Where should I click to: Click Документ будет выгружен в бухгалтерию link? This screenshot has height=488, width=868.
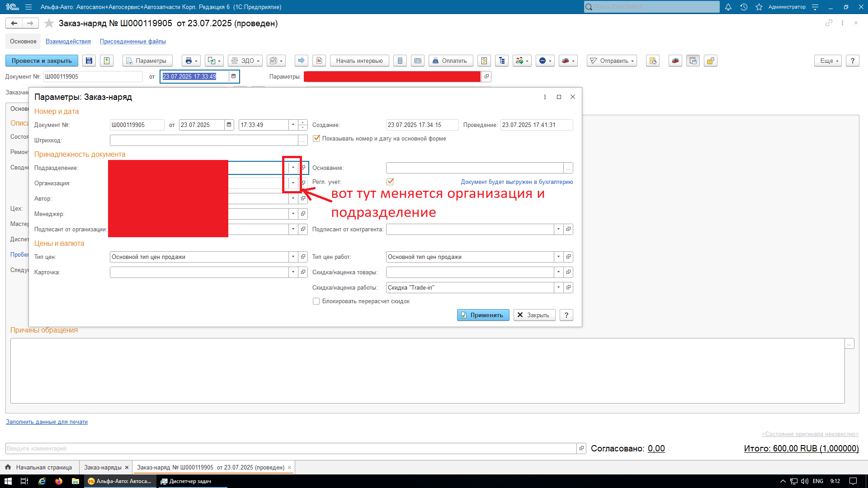[517, 182]
